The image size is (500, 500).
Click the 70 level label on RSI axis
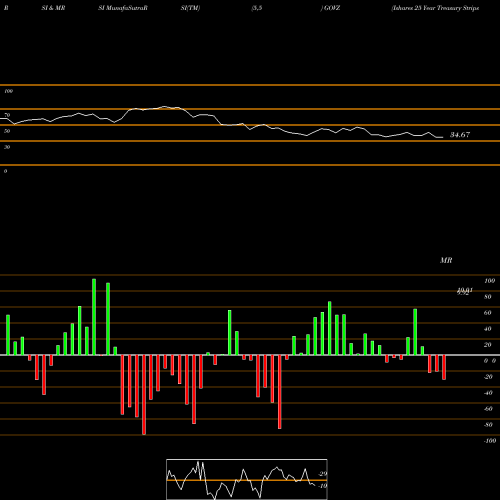(7, 115)
